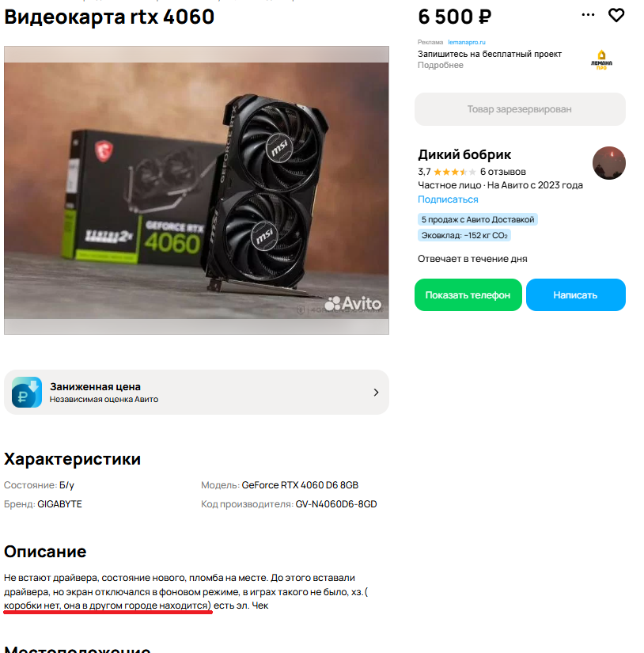Click the Написать message button
The width and height of the screenshot is (644, 653).
pos(575,295)
